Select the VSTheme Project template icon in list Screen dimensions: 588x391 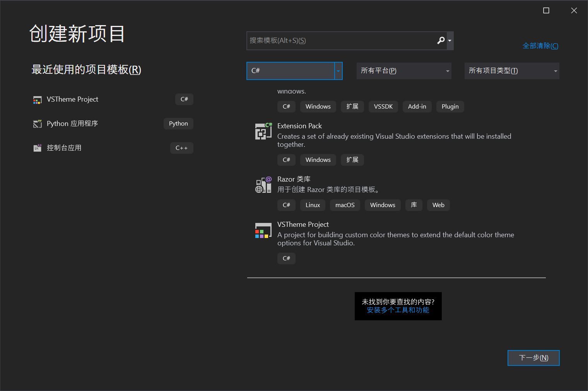[263, 230]
